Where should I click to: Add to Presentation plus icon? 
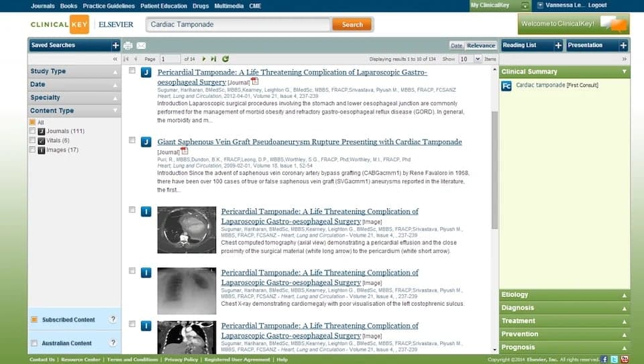(x=623, y=46)
